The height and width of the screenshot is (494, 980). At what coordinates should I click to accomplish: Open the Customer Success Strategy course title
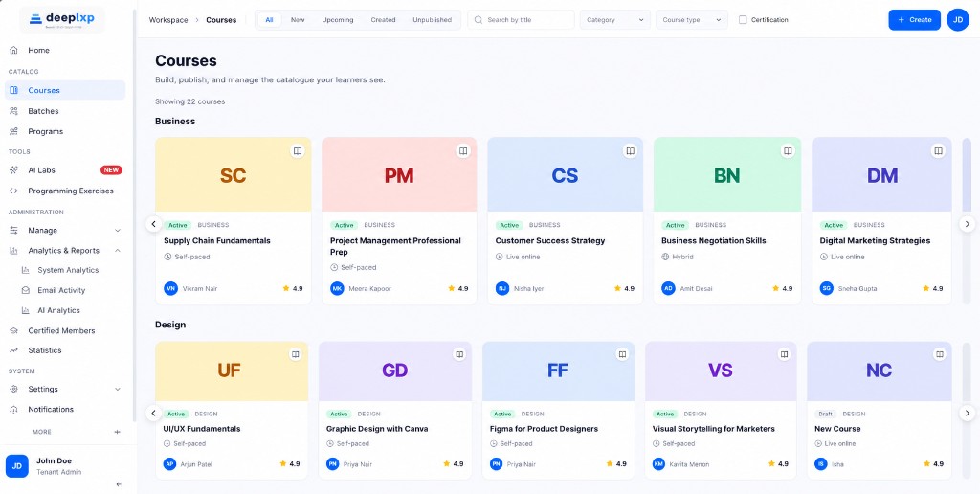click(x=550, y=240)
